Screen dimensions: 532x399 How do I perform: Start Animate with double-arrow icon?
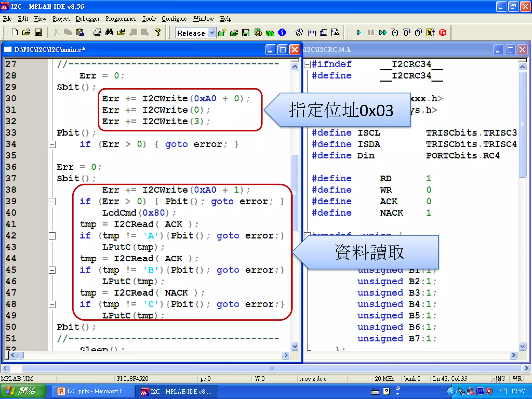tap(383, 33)
